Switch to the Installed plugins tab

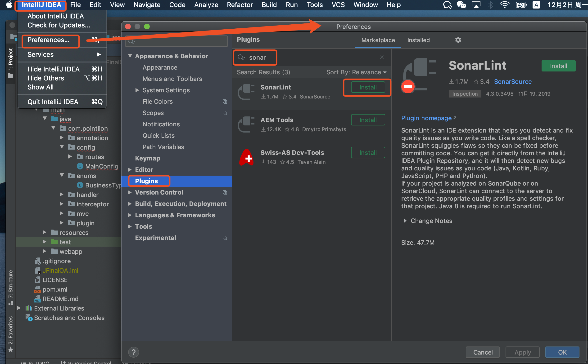(x=418, y=40)
